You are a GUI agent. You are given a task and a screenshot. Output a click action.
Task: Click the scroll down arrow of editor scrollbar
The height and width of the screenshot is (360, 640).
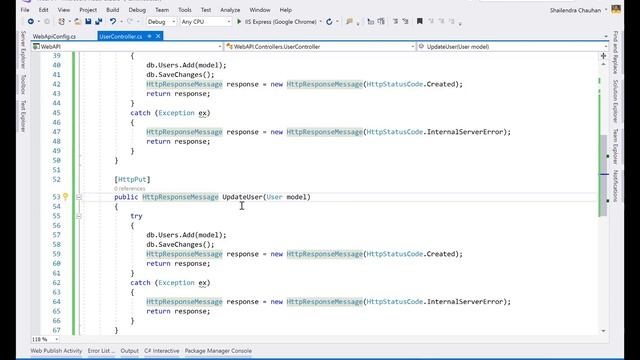603,331
